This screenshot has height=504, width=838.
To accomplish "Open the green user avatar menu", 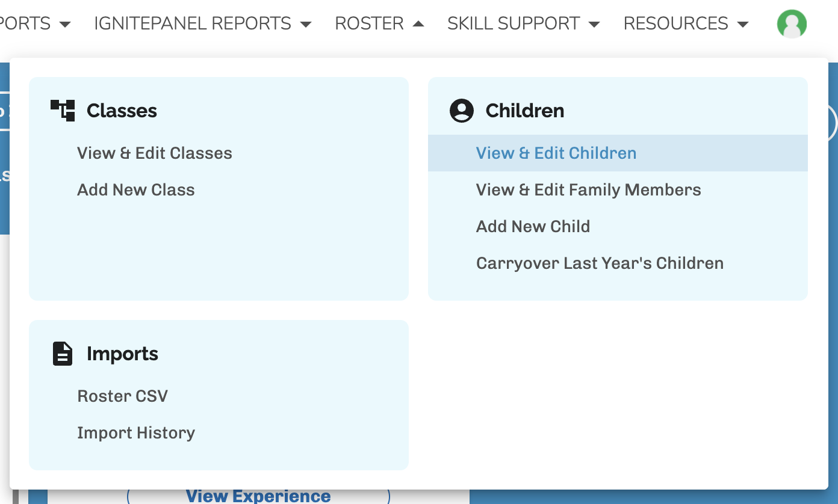I will pos(792,24).
